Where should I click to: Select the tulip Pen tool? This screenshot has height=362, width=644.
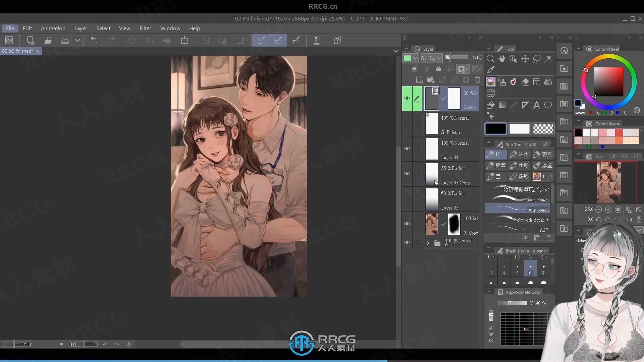coord(490,82)
